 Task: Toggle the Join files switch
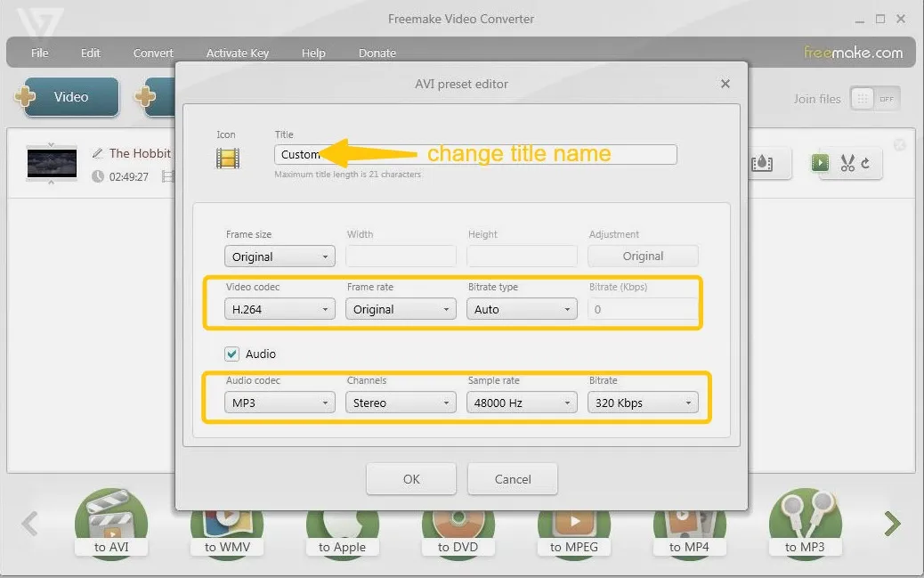pyautogui.click(x=876, y=99)
